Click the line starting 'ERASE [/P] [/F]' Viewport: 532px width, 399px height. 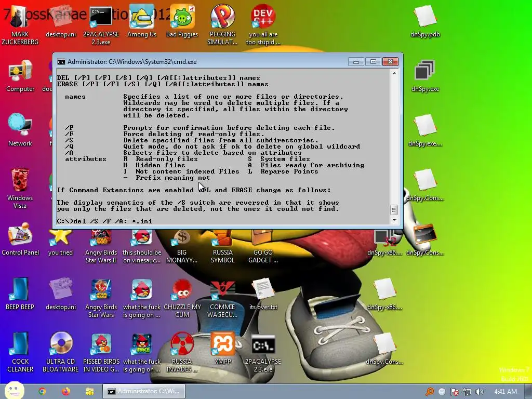click(163, 84)
